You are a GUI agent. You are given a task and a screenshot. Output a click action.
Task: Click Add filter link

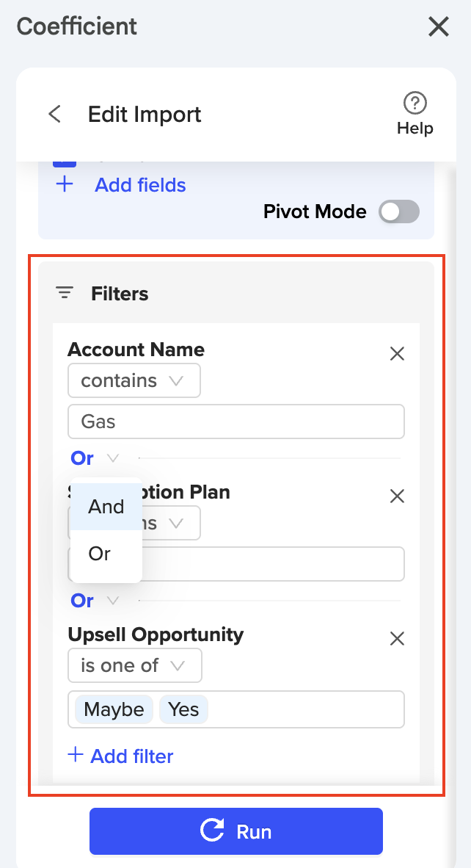coord(132,756)
